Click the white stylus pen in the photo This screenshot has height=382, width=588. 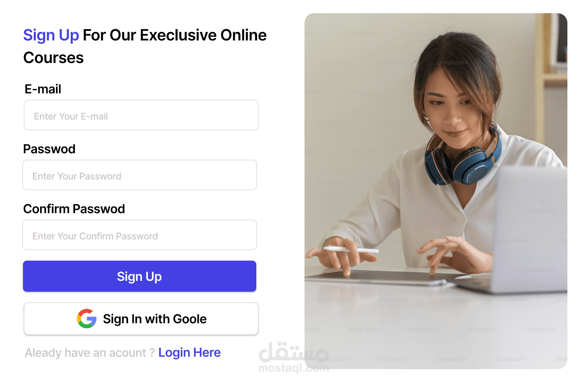[351, 250]
